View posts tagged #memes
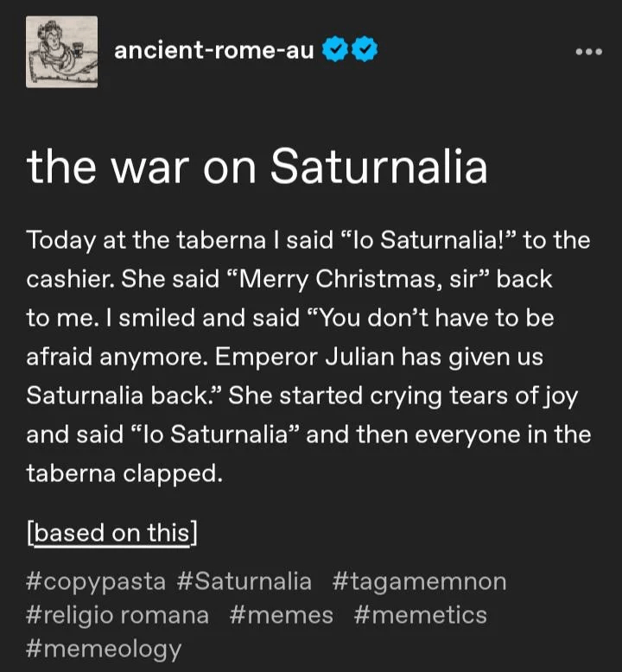This screenshot has height=672, width=622. tap(281, 614)
